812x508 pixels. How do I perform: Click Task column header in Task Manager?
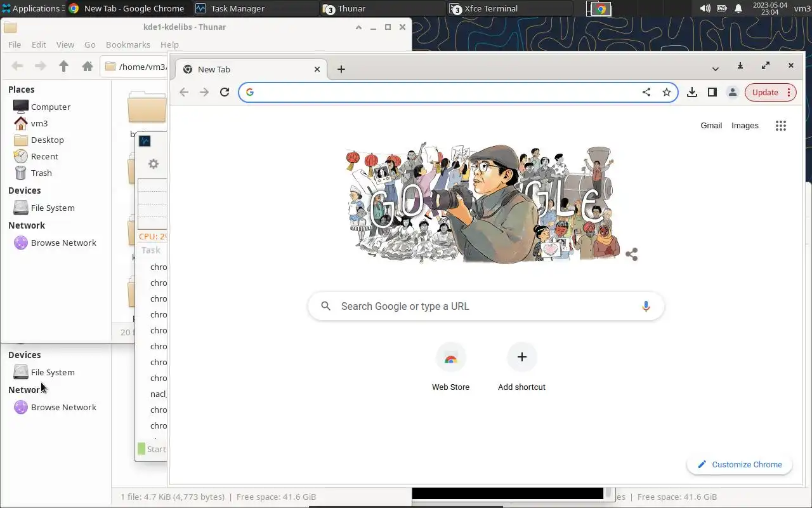[152, 250]
